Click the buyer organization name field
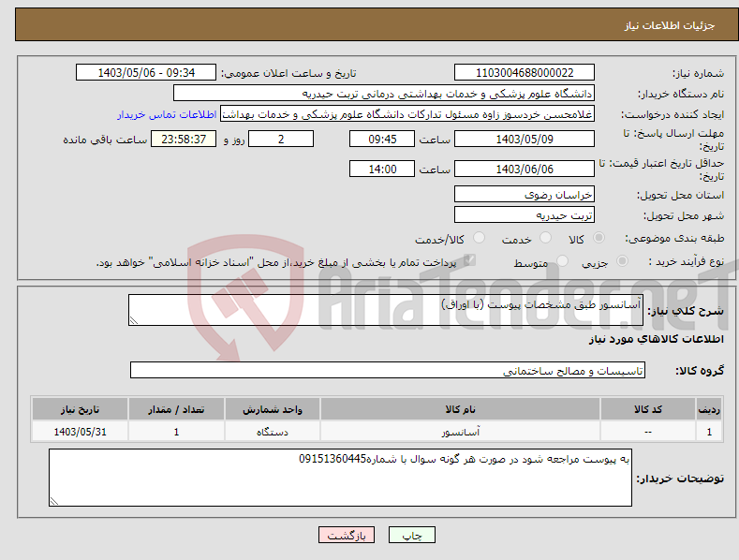This screenshot has height=560, width=739. click(384, 94)
